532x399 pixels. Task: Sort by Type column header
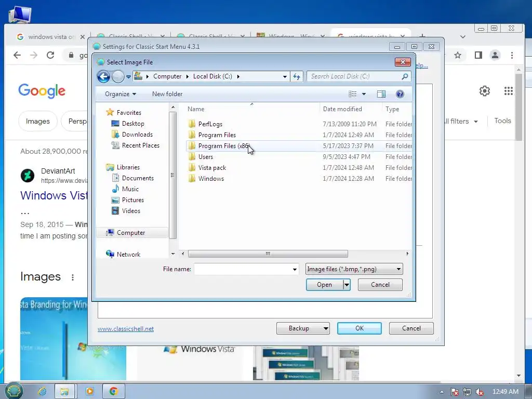[392, 109]
